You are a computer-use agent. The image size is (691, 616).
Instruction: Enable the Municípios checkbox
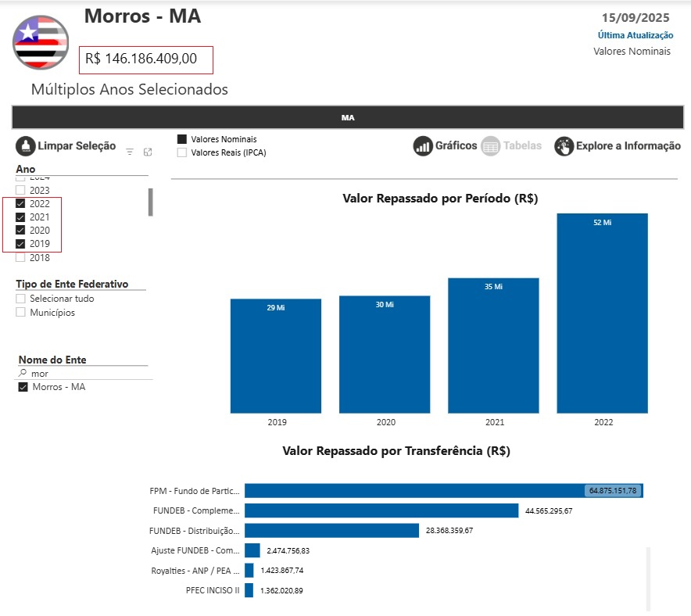coord(21,313)
